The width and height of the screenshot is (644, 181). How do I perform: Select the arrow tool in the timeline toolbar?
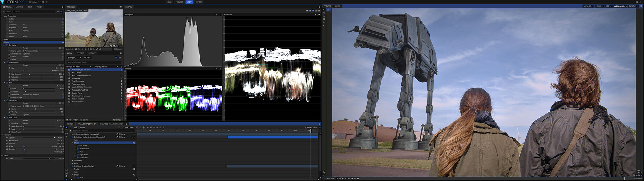point(66,127)
